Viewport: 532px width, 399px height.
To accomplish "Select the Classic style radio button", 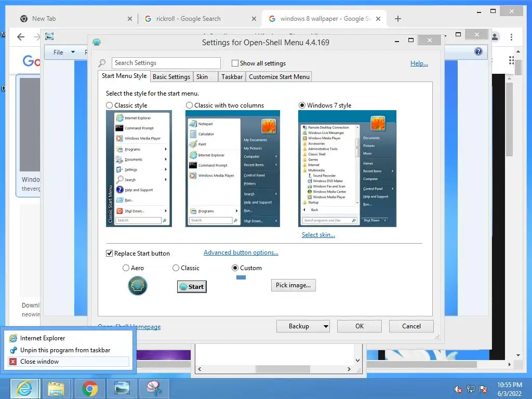I will point(109,105).
